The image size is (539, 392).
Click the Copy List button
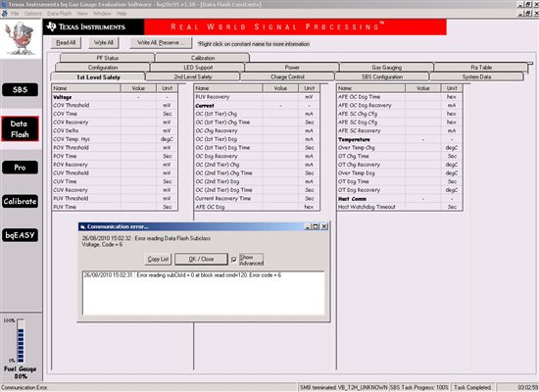[x=158, y=259]
